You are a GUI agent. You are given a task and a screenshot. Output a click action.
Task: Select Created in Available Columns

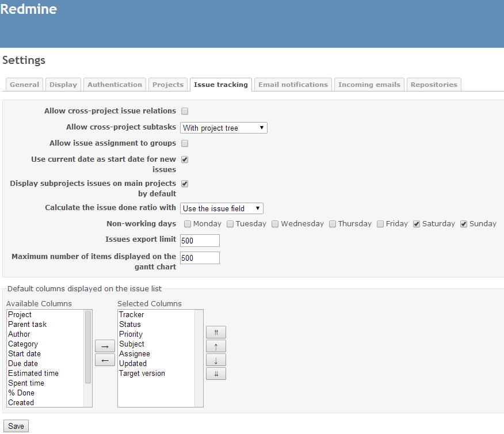45,403
